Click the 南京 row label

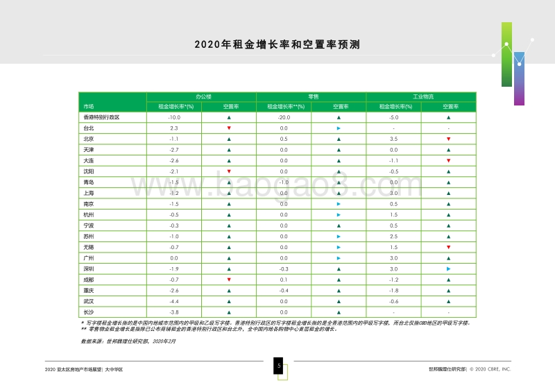coord(89,204)
